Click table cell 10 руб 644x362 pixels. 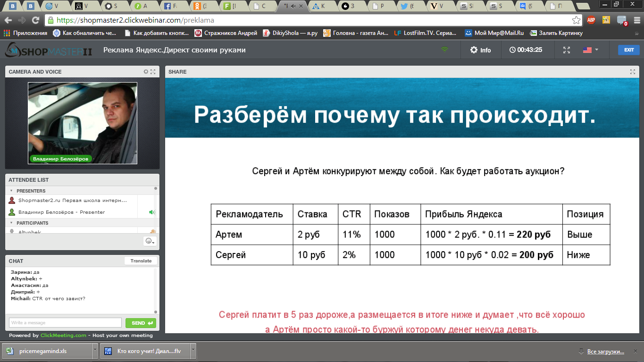[x=316, y=255]
